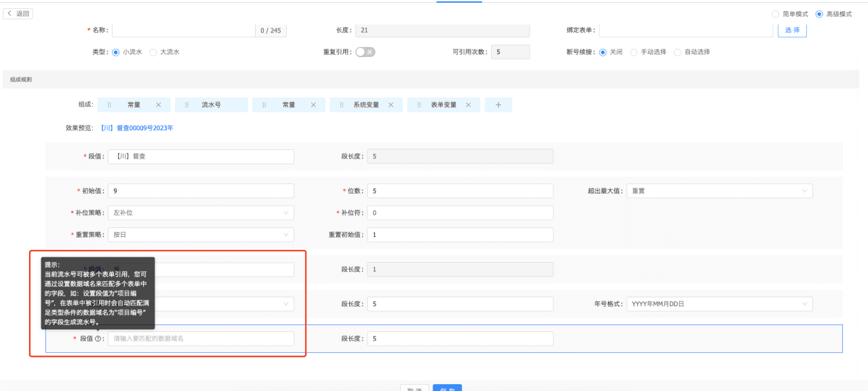The height and width of the screenshot is (391, 868).
Task: Click the 可引用次数 field
Action: pyautogui.click(x=511, y=52)
